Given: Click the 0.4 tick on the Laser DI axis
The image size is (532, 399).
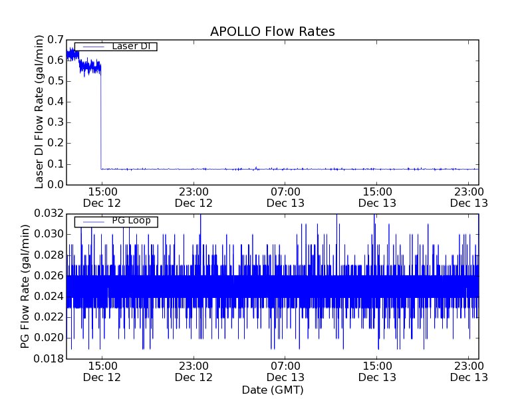Looking at the screenshot, I should point(55,102).
